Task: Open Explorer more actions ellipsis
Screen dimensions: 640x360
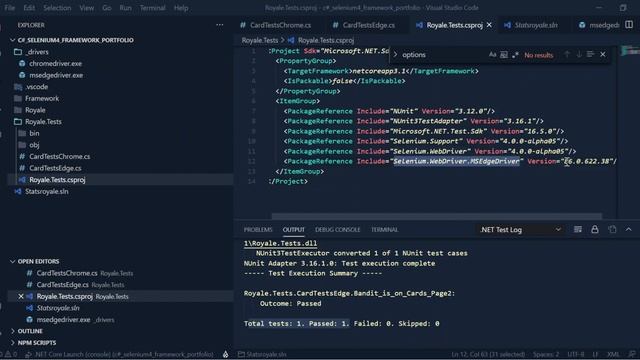Action: [x=220, y=25]
